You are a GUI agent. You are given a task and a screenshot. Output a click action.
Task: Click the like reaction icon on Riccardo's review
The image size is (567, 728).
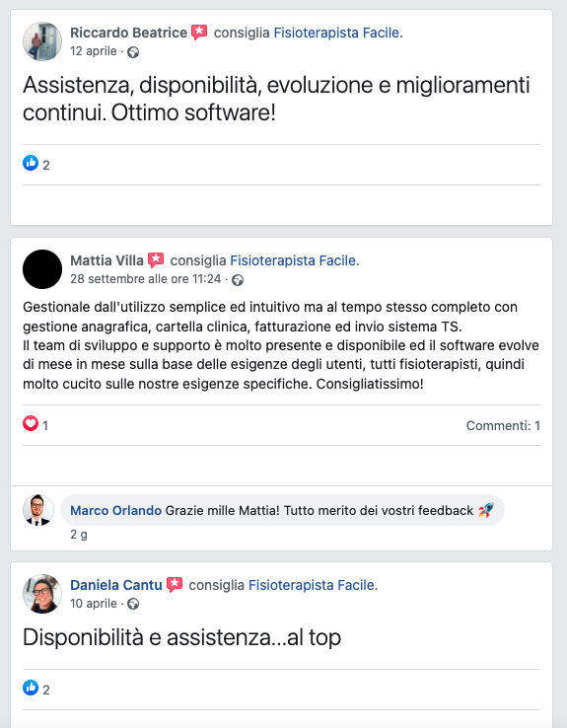31,163
